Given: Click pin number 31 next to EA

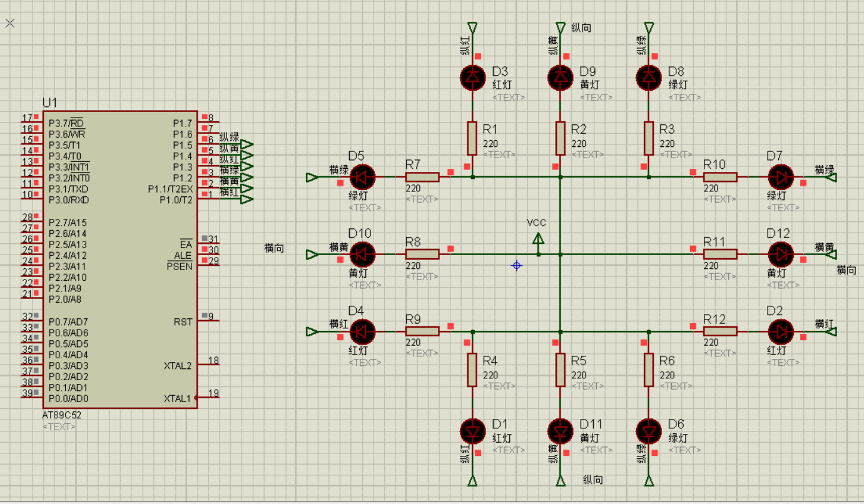Looking at the screenshot, I should 213,239.
